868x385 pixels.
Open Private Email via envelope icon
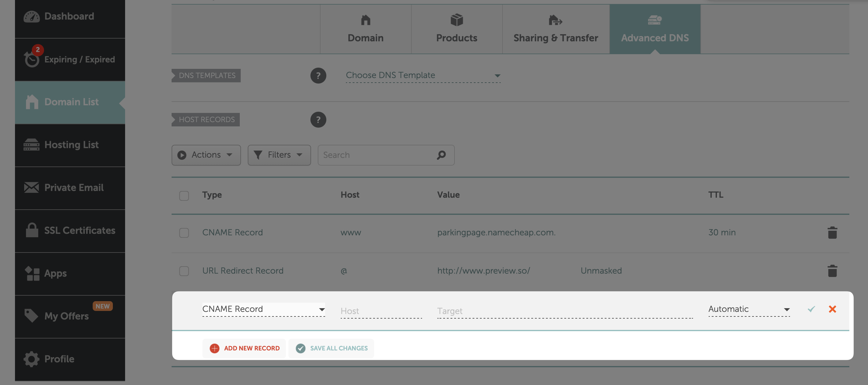32,187
